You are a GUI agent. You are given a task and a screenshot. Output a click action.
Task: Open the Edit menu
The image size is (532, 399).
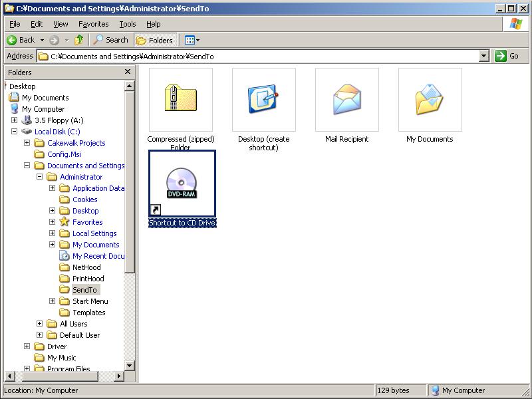37,24
